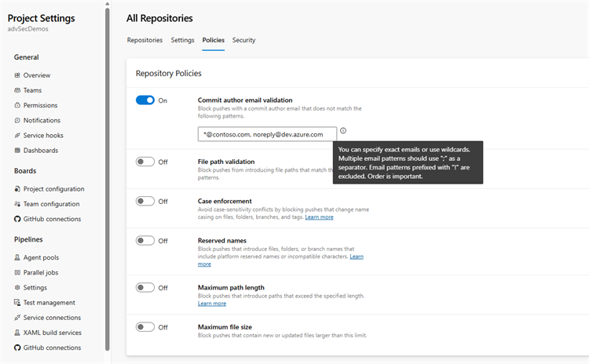Open Agent pools settings

tap(41, 257)
